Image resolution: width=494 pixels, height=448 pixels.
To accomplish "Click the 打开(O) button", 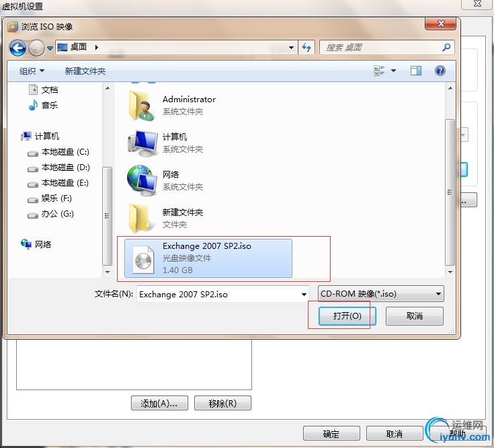I will 347,316.
